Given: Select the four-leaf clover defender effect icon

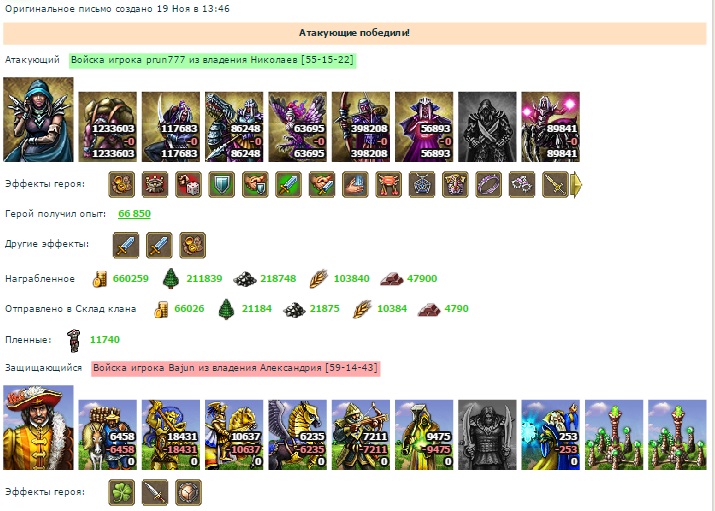Looking at the screenshot, I should pyautogui.click(x=122, y=492).
